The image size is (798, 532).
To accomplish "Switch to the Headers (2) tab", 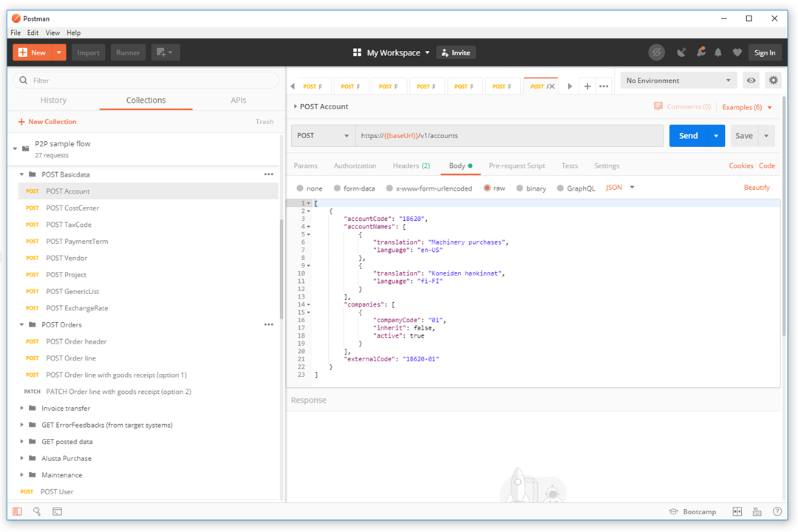I will click(411, 166).
